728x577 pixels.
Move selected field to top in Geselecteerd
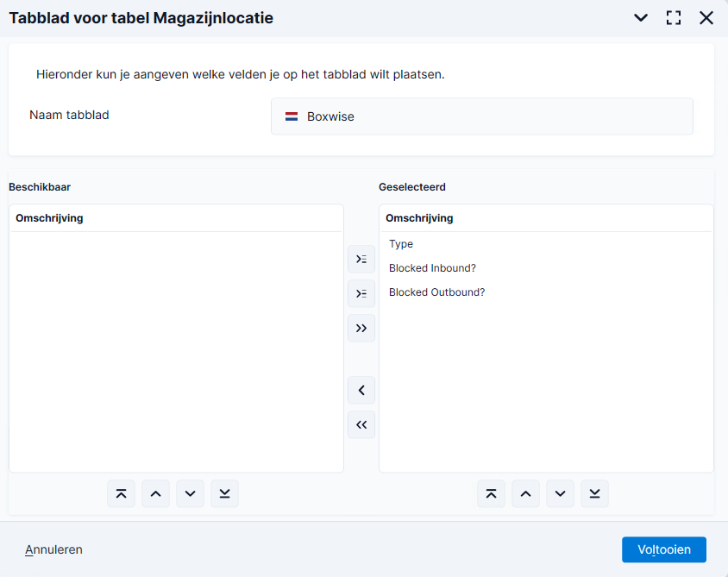click(x=491, y=493)
